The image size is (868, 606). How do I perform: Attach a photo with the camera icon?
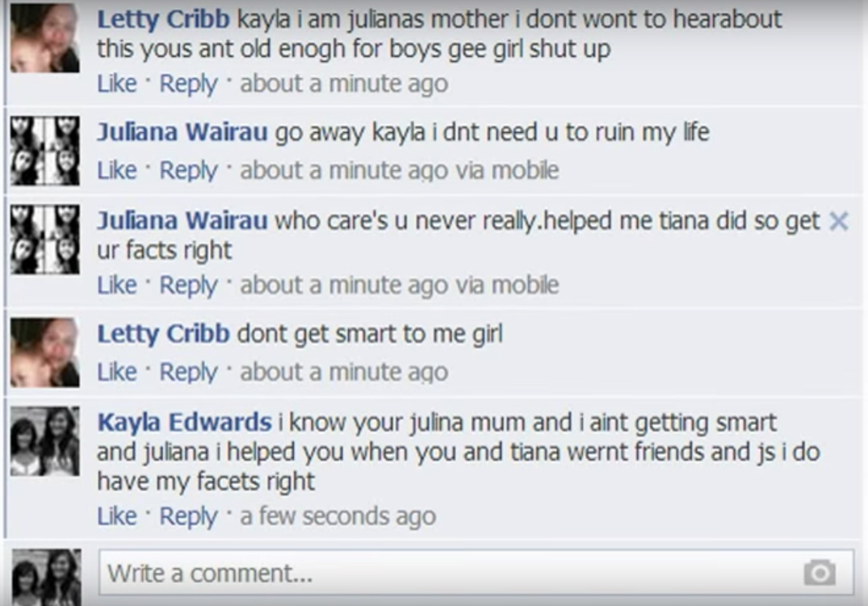click(819, 572)
